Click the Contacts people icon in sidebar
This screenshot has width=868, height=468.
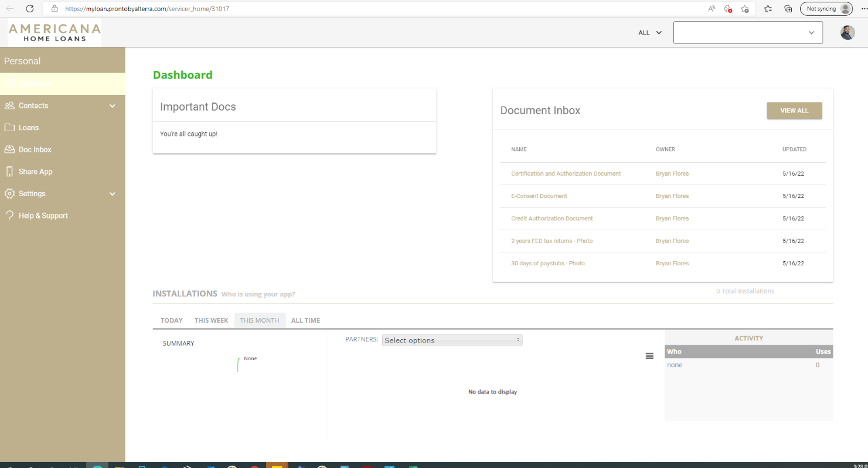click(x=9, y=106)
